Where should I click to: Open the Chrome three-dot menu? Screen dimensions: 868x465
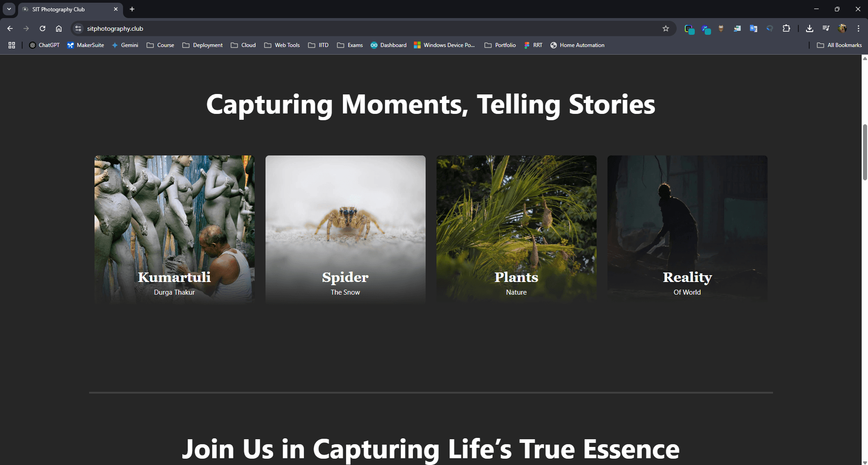(858, 28)
